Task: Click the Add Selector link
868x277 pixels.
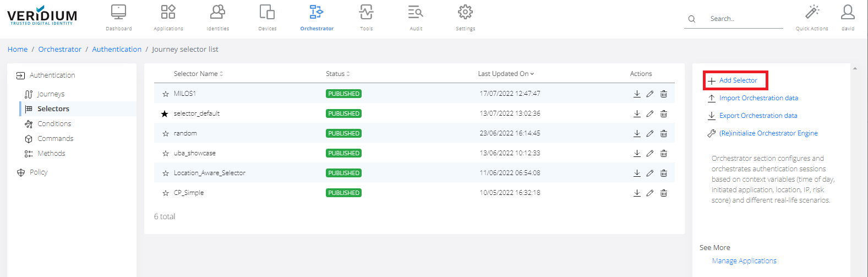Action: [x=738, y=80]
